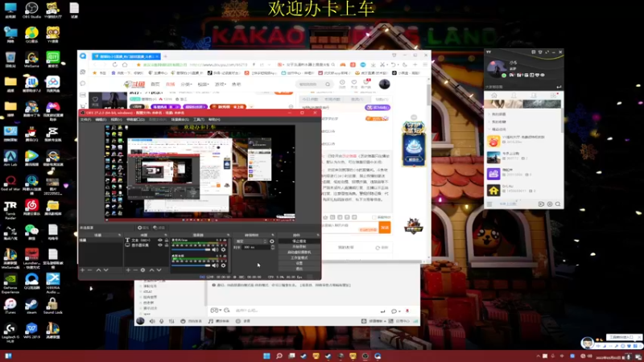Move selected OBS source down with arrow

[x=159, y=270]
